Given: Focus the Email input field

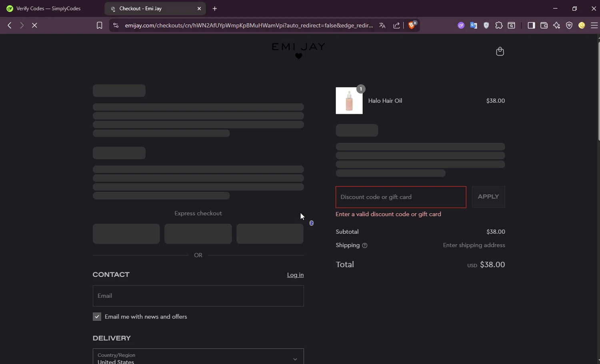Looking at the screenshot, I should 198,296.
